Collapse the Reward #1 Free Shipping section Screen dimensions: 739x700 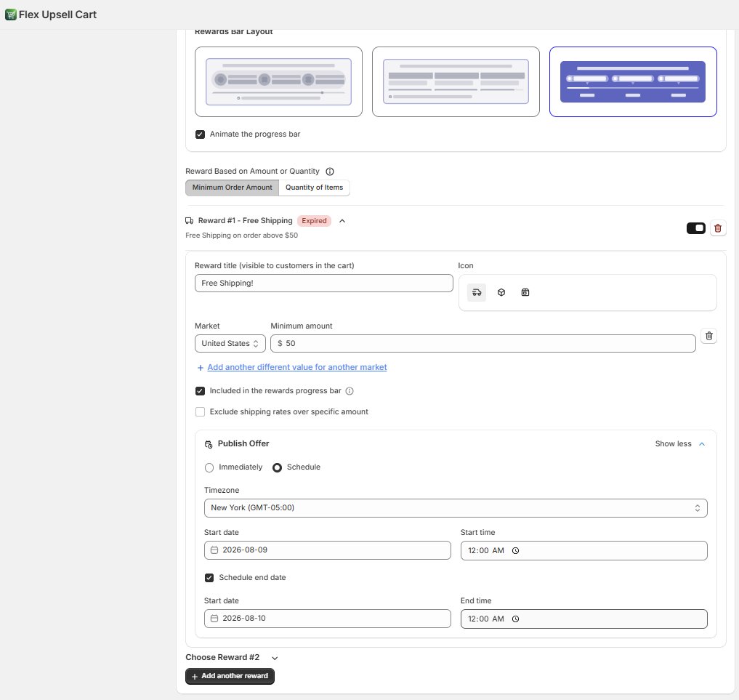pos(342,221)
